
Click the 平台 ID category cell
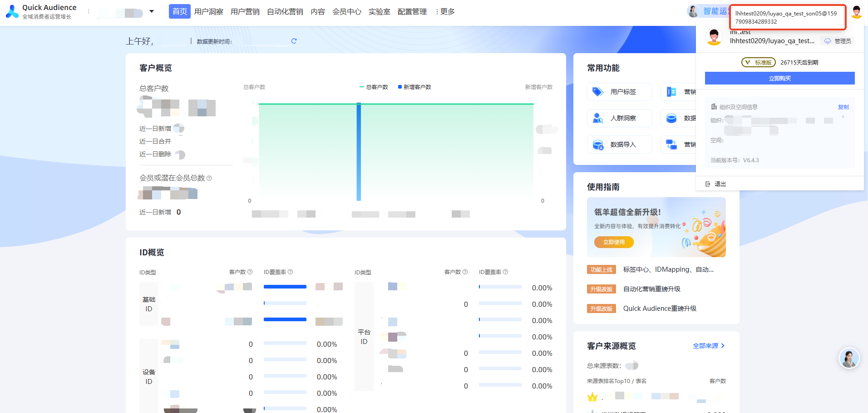point(364,337)
